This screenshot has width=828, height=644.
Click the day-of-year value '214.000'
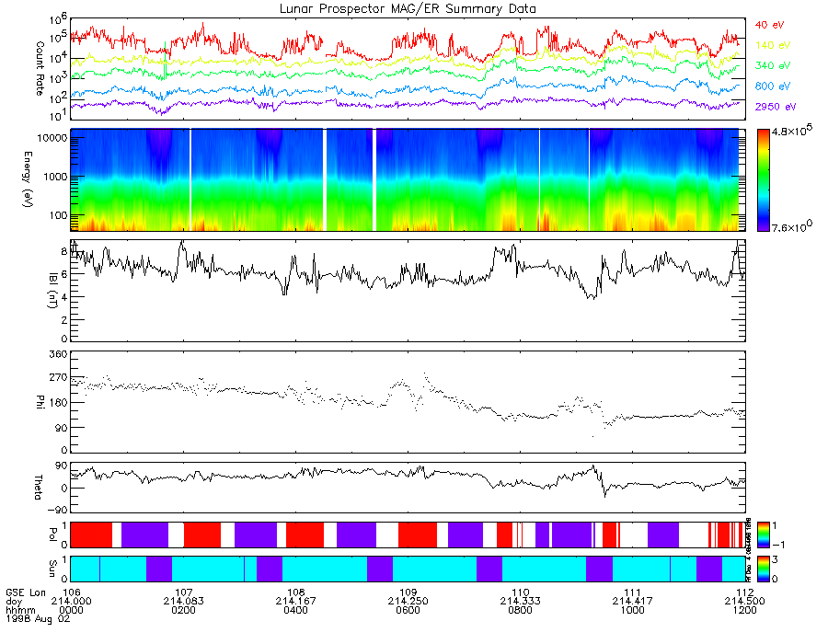[71, 602]
